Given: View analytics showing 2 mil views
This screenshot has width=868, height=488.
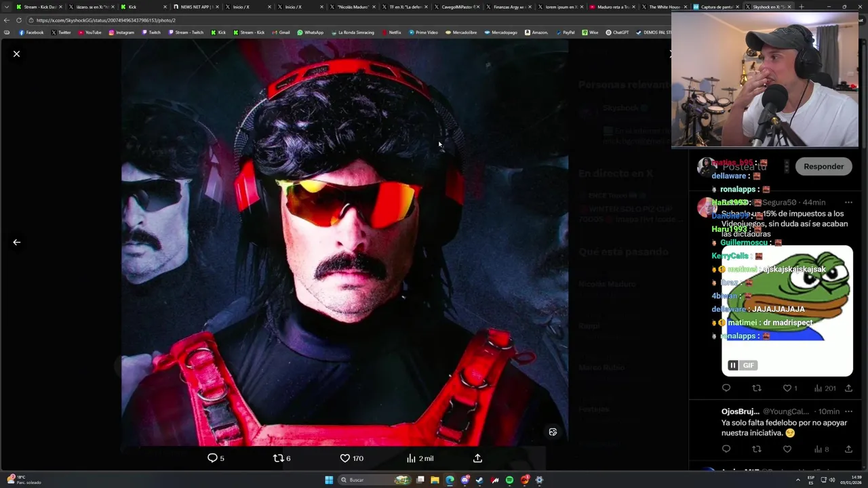Looking at the screenshot, I should point(420,458).
